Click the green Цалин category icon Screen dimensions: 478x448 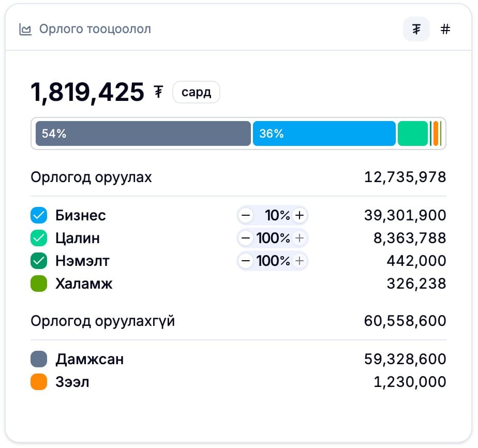point(39,238)
